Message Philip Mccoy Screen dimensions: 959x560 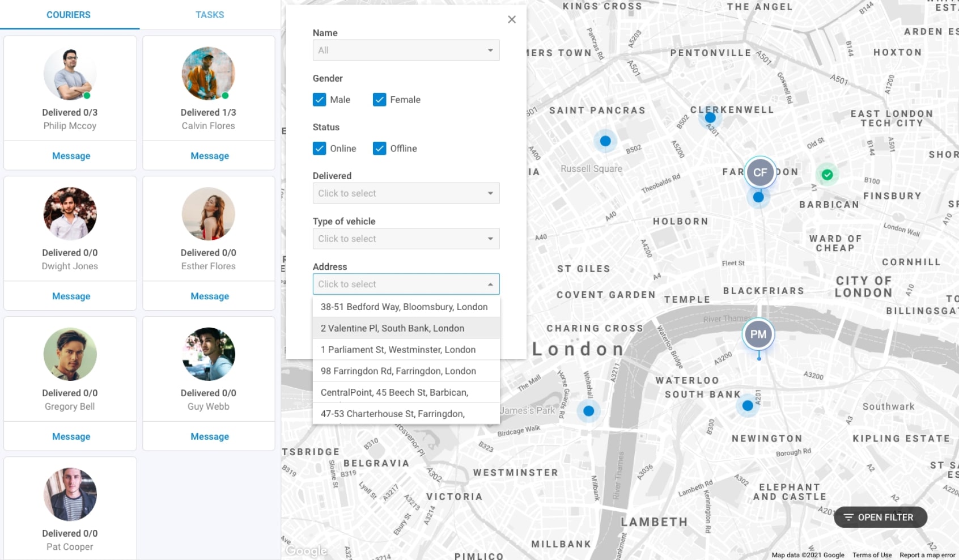[x=71, y=156]
